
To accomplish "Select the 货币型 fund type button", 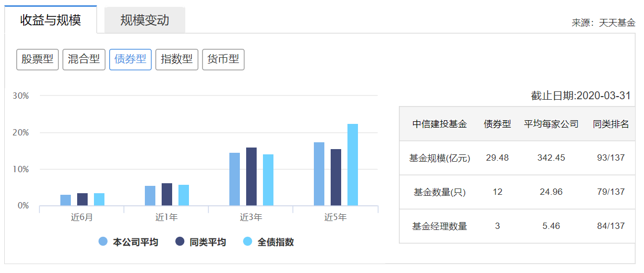I will (x=223, y=59).
